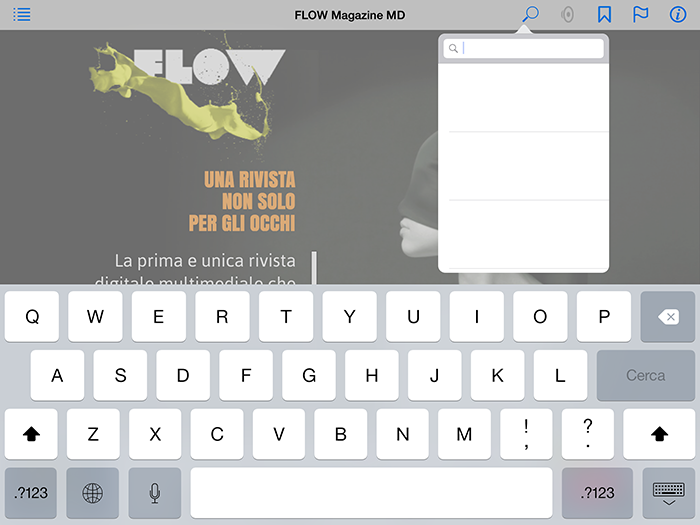Image resolution: width=700 pixels, height=525 pixels.
Task: Tap the backspace delete key
Action: point(668,317)
